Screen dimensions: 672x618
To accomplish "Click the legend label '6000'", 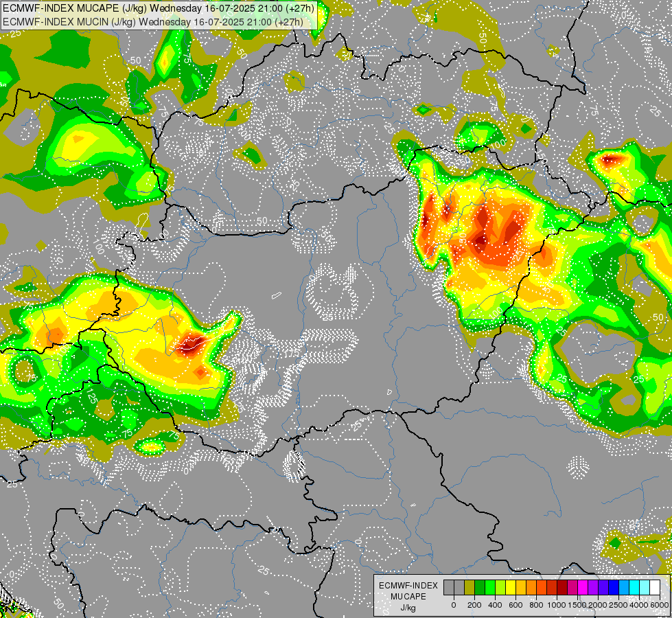I will [x=660, y=605].
